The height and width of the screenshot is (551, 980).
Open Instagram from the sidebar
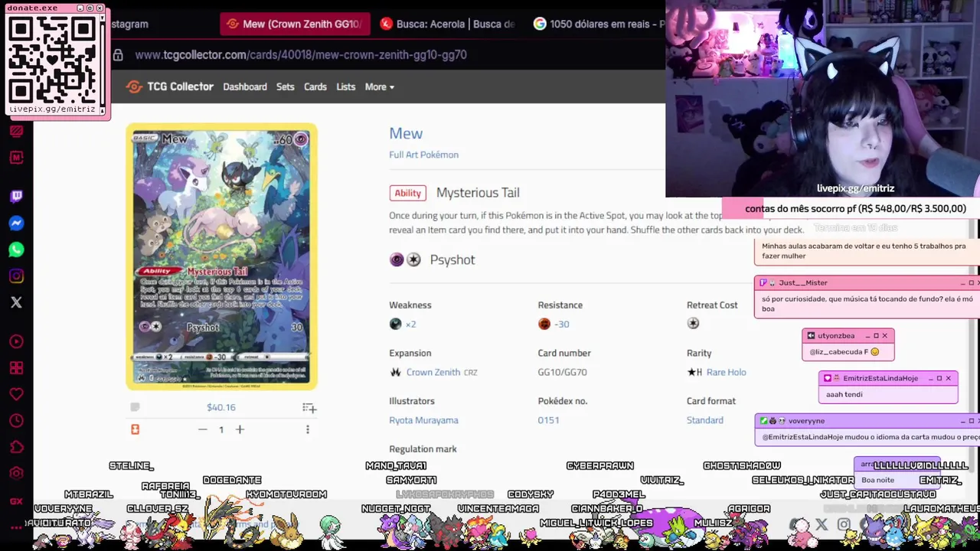coord(16,276)
